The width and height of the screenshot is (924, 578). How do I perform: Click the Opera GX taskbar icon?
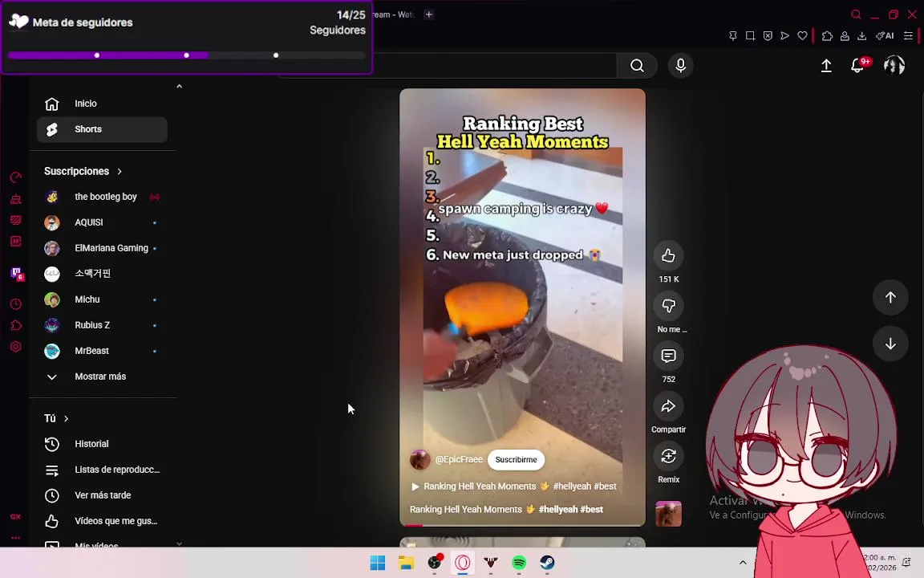(x=463, y=563)
